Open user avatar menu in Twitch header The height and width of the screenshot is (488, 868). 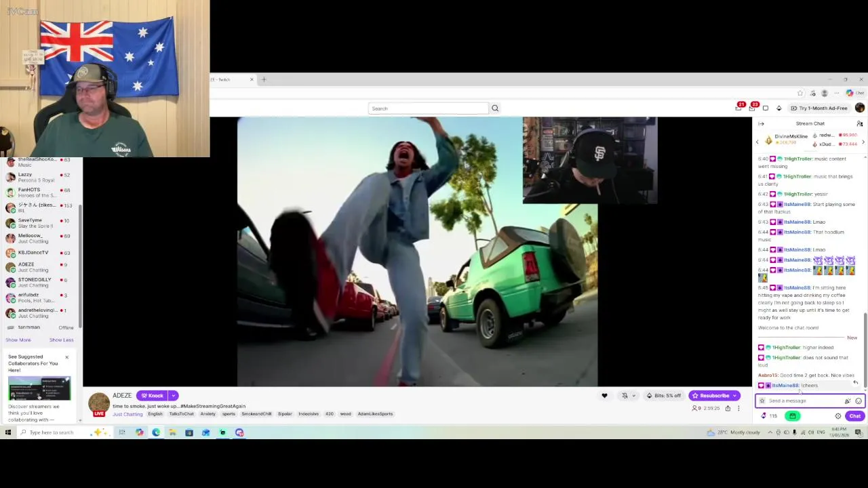tap(860, 108)
